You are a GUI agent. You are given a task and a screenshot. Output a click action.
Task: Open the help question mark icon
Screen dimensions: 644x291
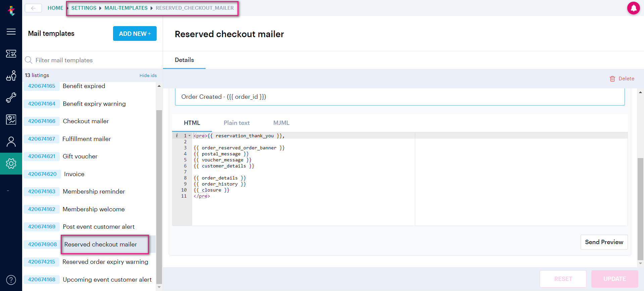pos(11,280)
